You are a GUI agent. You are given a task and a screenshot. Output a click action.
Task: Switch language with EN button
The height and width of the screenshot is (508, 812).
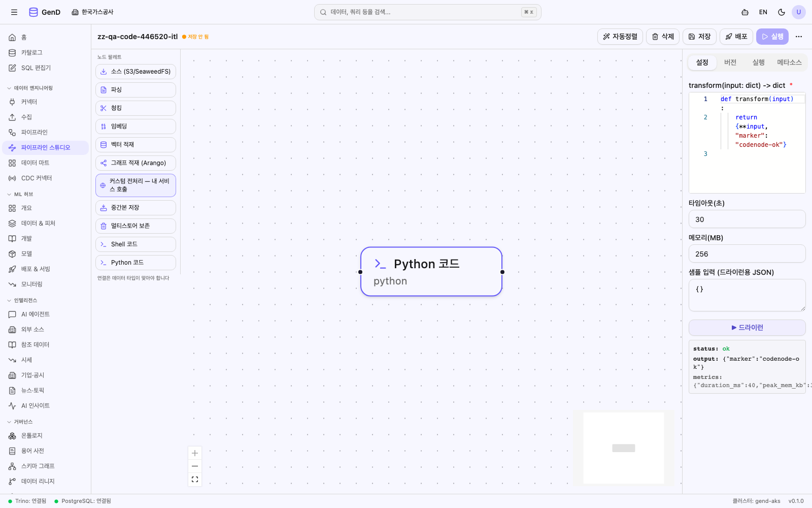coord(763,12)
